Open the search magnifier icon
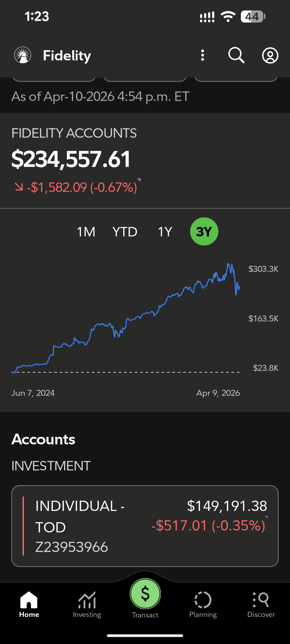The width and height of the screenshot is (290, 644). click(236, 55)
